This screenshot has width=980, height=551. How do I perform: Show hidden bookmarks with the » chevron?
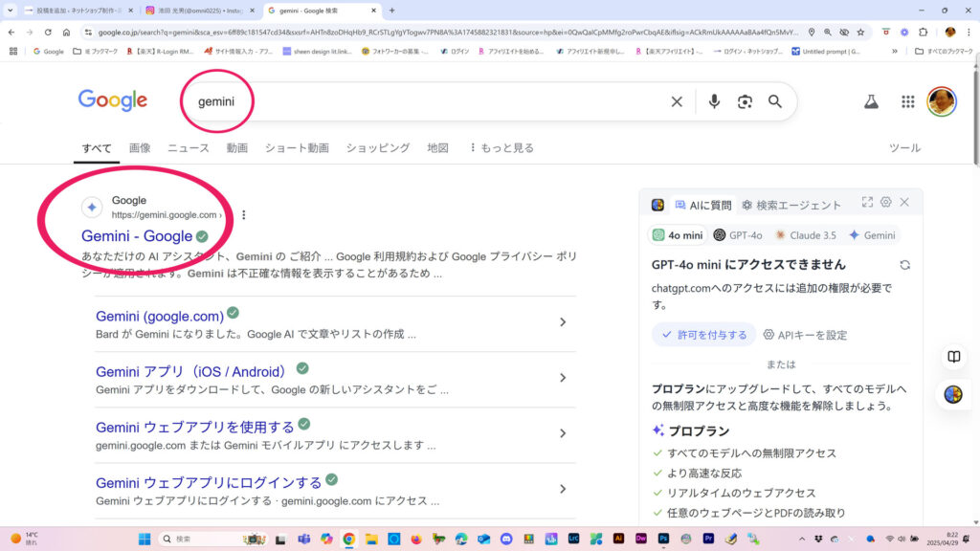[895, 52]
